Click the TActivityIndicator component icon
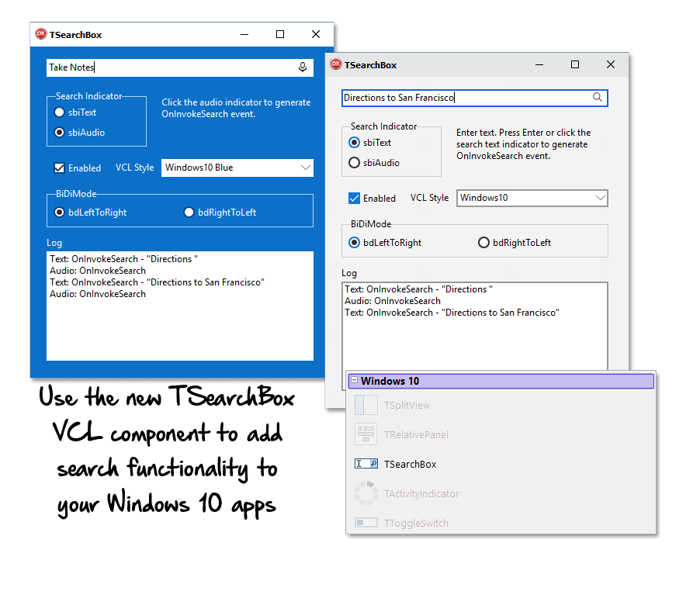Screen dimensions: 700x612 [x=366, y=493]
